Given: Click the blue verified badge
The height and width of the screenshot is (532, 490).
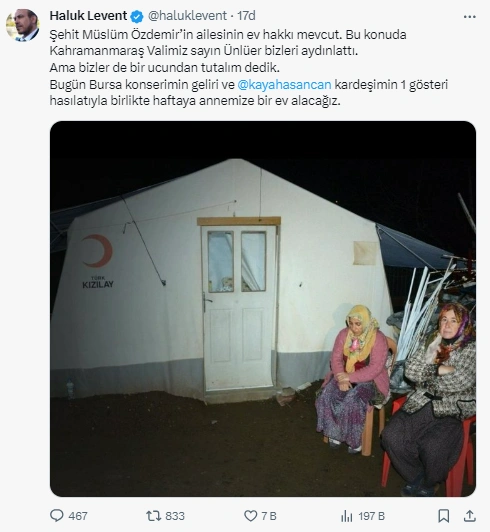Looking at the screenshot, I should click(x=137, y=16).
